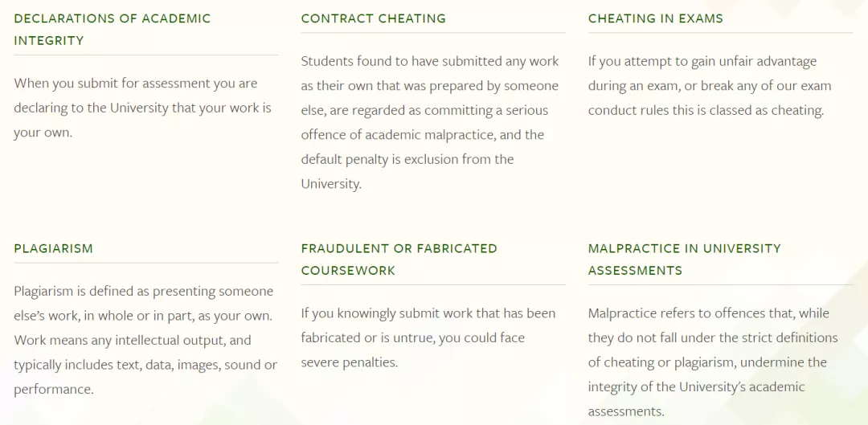Click the Fraudulent or Fabricated Coursework heading
The width and height of the screenshot is (868, 425).
(399, 259)
